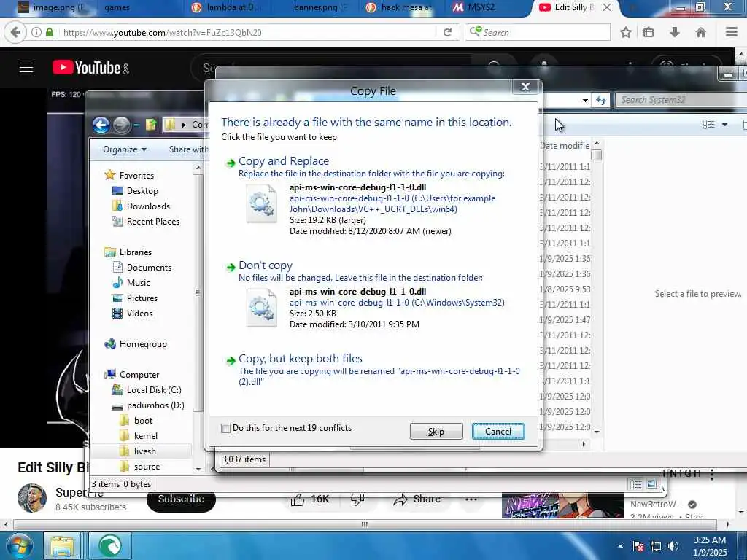Open Desktop in Explorer sidebar
The width and height of the screenshot is (747, 560).
142,190
